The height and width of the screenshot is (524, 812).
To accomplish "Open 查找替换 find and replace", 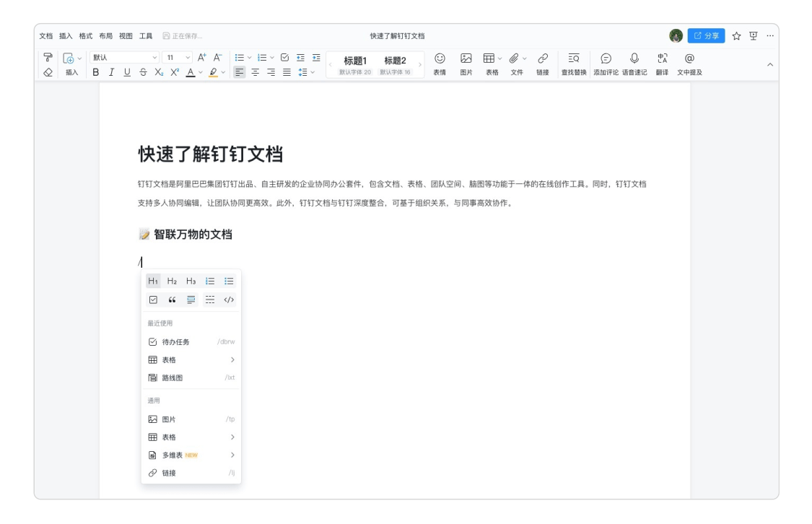I will (574, 64).
